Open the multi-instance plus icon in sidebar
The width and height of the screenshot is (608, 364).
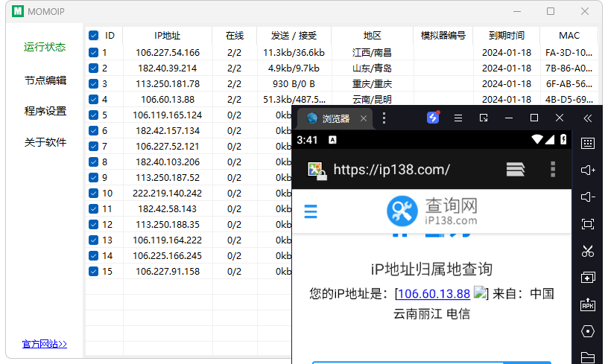pos(587,278)
